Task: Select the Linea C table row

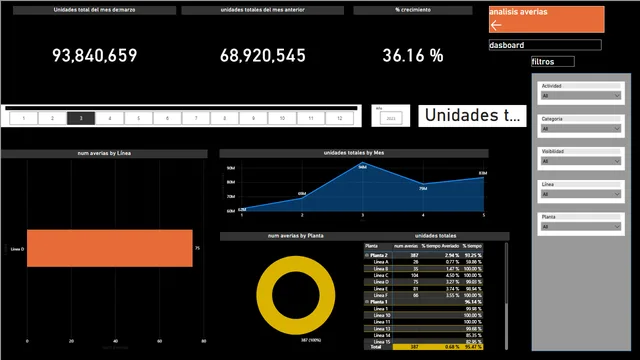Action: [423, 276]
